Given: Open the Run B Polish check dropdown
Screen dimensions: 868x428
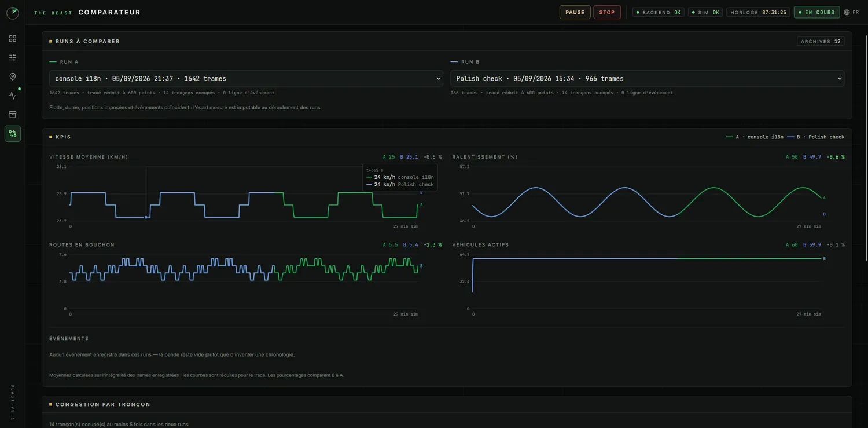Looking at the screenshot, I should 647,78.
